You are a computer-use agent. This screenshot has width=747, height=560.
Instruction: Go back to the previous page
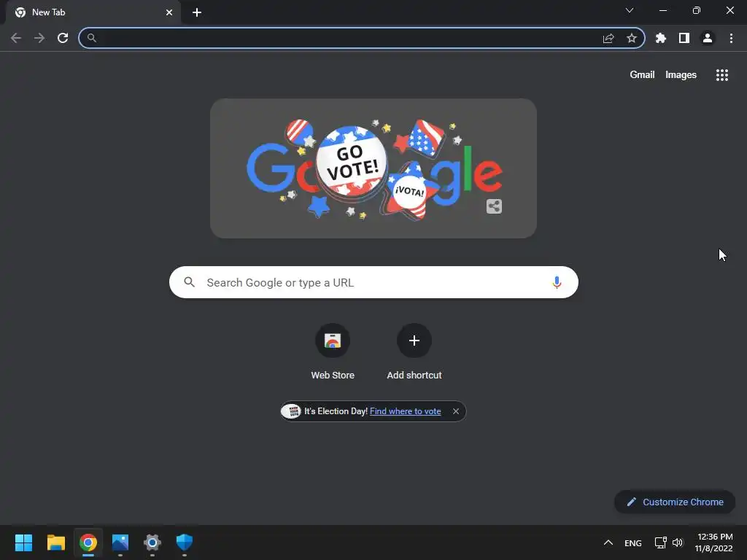tap(16, 38)
